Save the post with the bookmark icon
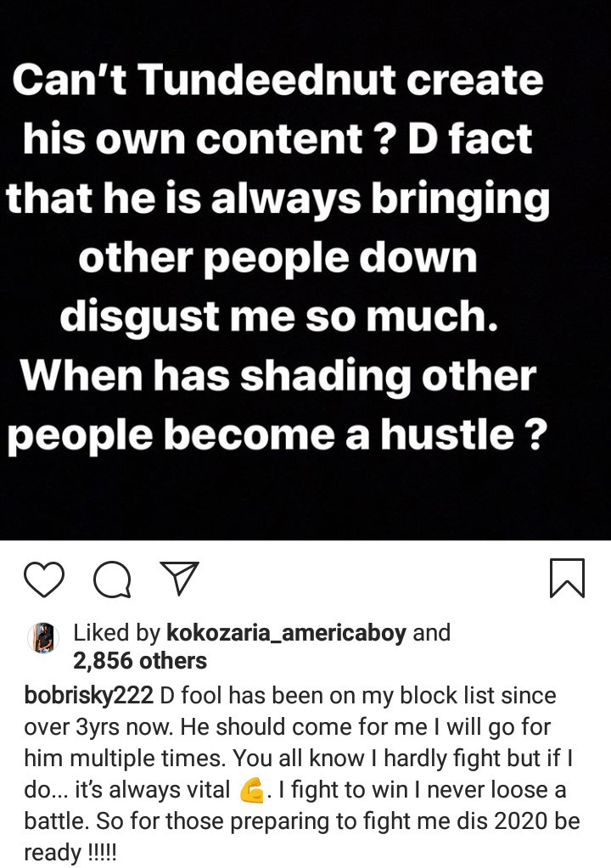 pos(567,578)
